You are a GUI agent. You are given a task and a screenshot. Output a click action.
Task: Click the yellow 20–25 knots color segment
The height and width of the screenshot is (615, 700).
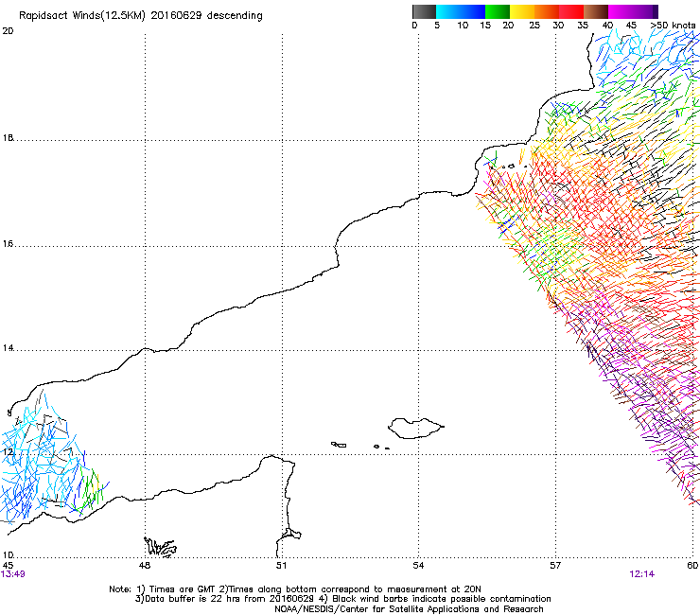pos(522,11)
